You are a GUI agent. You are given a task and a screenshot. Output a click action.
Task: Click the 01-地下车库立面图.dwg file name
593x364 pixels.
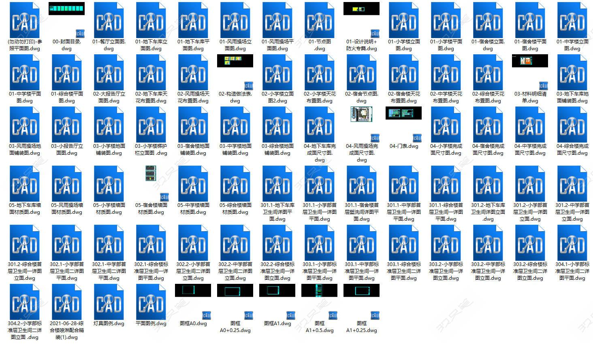[151, 45]
